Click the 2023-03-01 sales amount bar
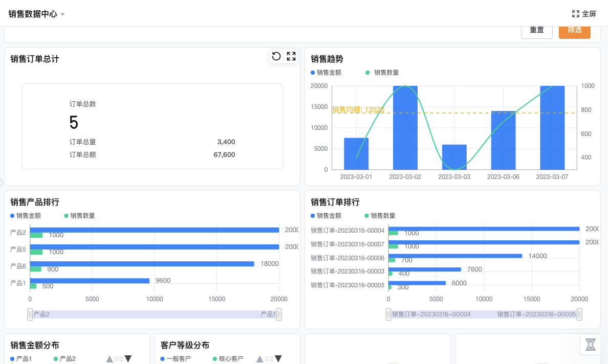Viewport: 608px width, 364px height. (x=356, y=154)
